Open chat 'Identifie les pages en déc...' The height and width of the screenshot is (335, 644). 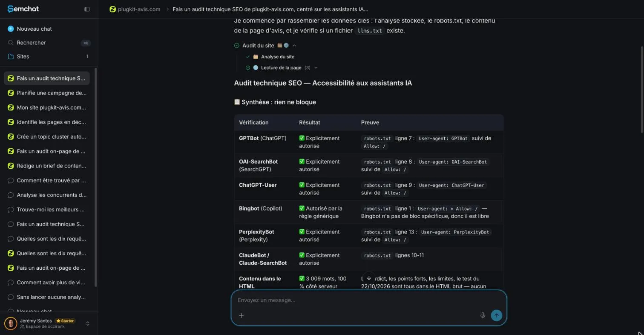tap(47, 122)
